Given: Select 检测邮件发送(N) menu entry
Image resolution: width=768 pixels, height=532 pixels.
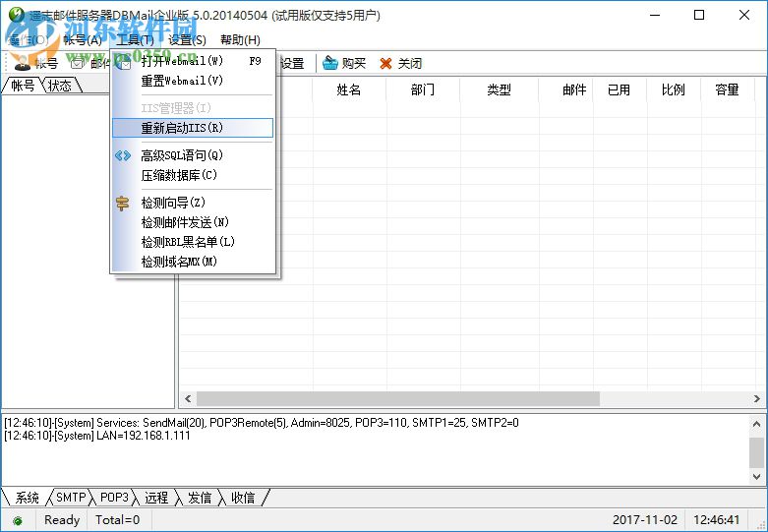Looking at the screenshot, I should coord(193,222).
